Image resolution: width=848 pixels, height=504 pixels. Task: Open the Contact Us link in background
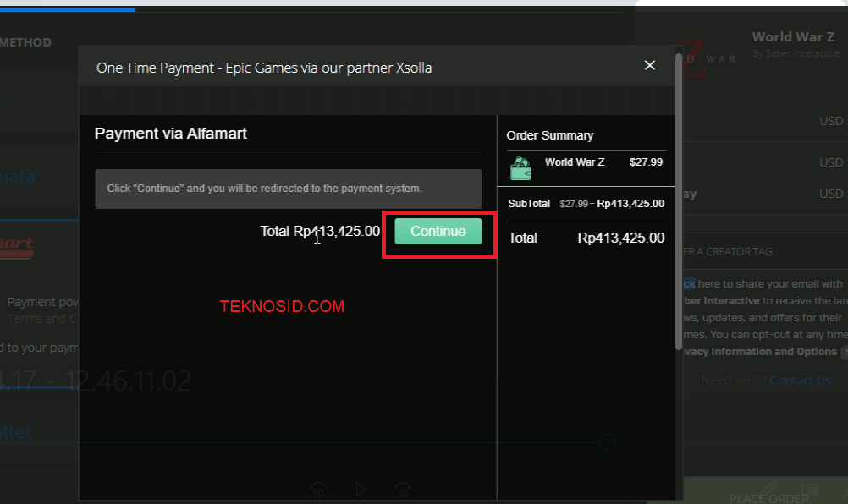[800, 381]
